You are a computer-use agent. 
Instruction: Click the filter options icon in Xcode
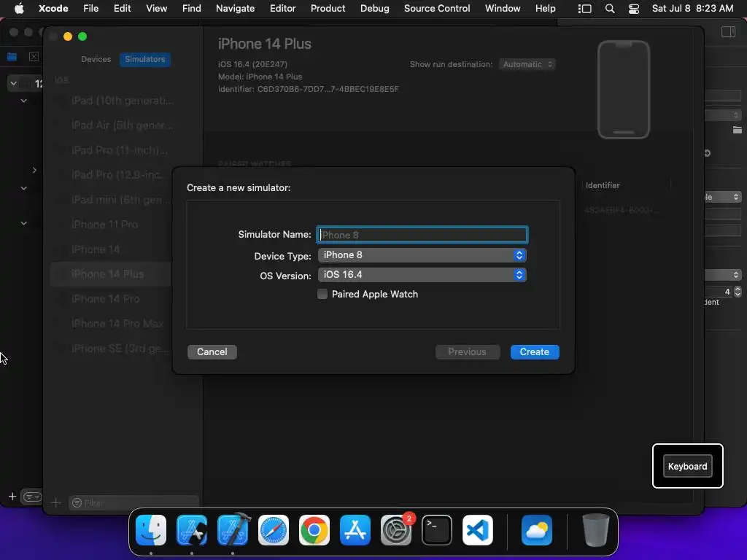(x=32, y=497)
